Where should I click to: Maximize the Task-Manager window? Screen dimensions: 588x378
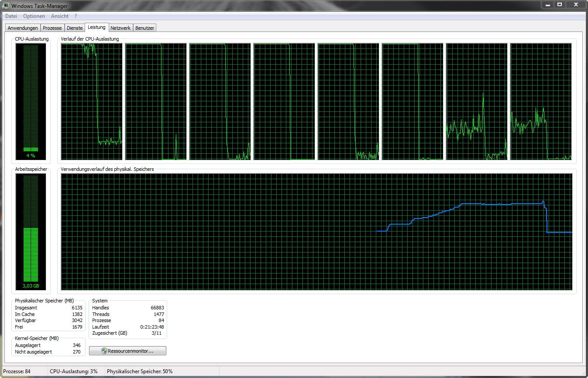point(560,4)
